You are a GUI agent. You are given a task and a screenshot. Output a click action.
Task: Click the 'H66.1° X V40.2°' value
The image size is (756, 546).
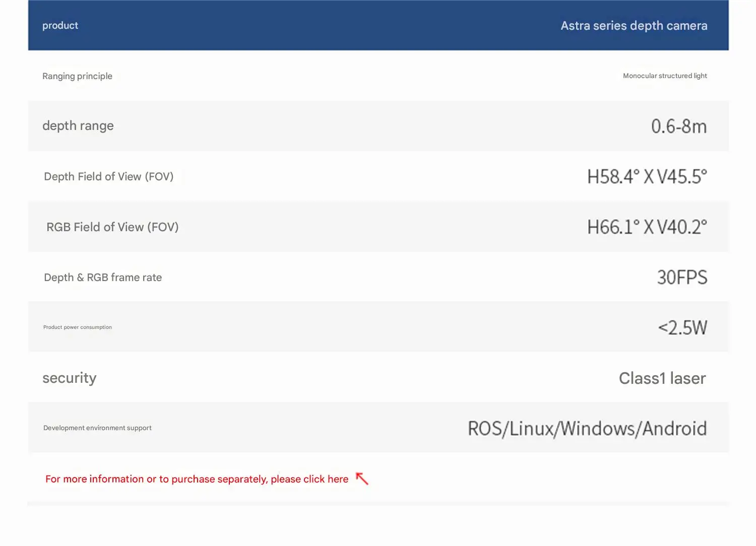647,227
